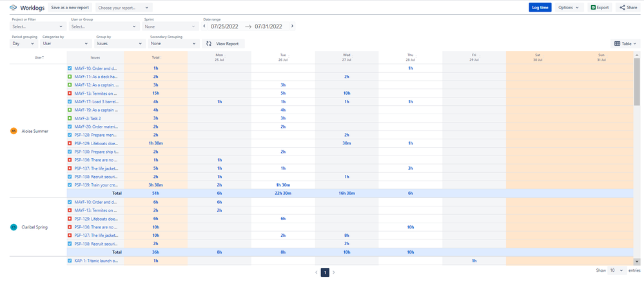Click the 10h Thursday entry for PSP-136
The height and width of the screenshot is (282, 644).
click(x=410, y=227)
